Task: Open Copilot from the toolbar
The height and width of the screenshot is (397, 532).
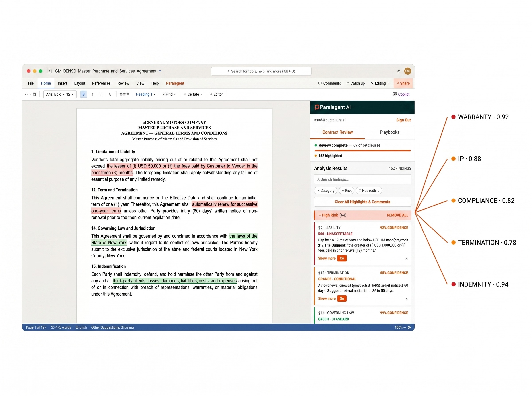Action: (x=401, y=94)
